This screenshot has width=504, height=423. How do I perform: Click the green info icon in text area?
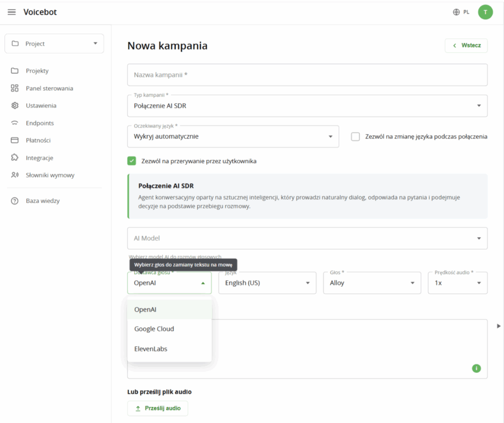coord(476,368)
